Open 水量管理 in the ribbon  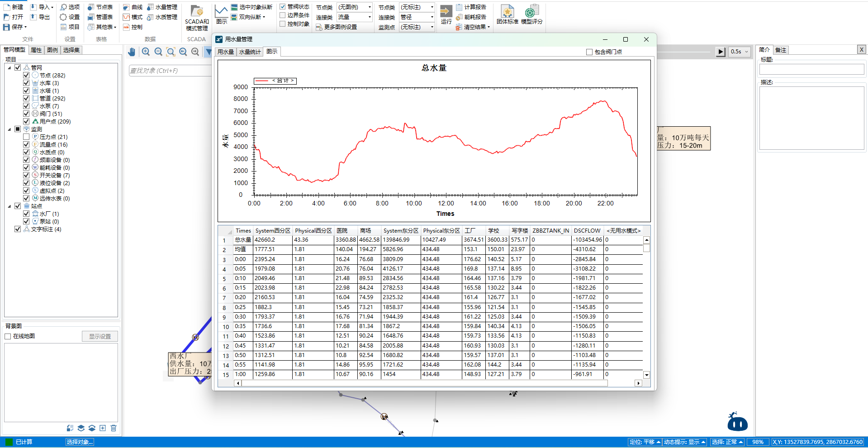pos(162,7)
